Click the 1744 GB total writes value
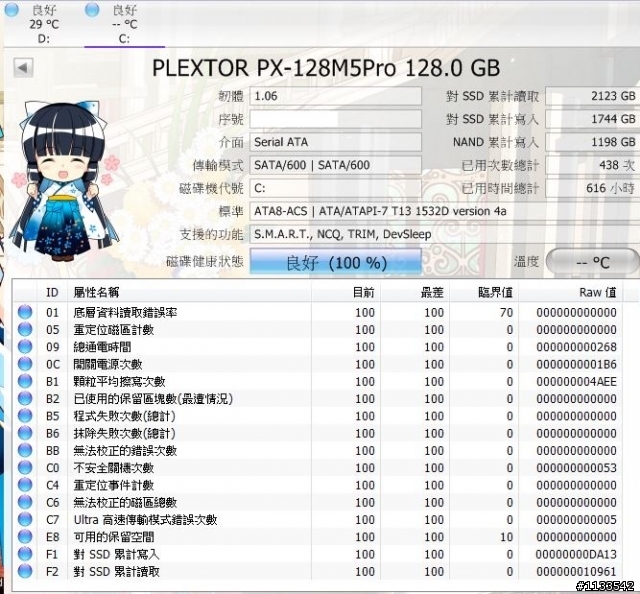Viewport: 640px width, 594px height. point(592,119)
